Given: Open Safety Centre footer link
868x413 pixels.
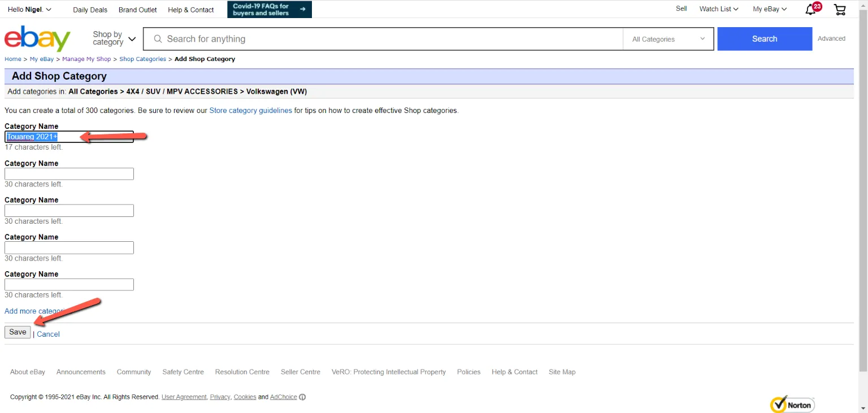Looking at the screenshot, I should tap(183, 372).
